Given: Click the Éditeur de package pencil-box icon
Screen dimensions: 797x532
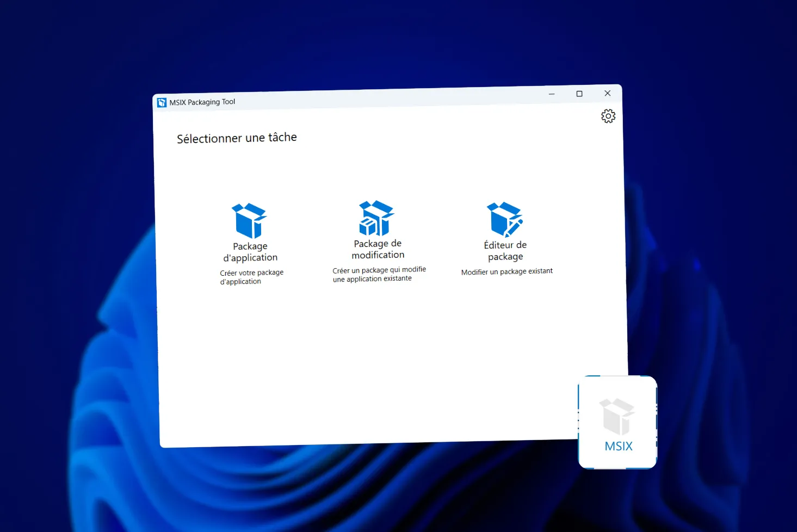Looking at the screenshot, I should click(505, 219).
